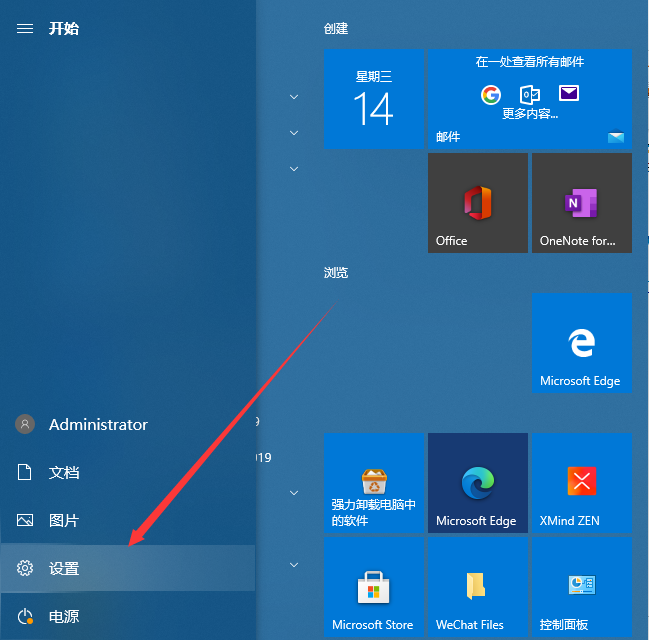This screenshot has height=640, width=649.
Task: Open the WeChat Files folder tile
Action: tap(477, 587)
